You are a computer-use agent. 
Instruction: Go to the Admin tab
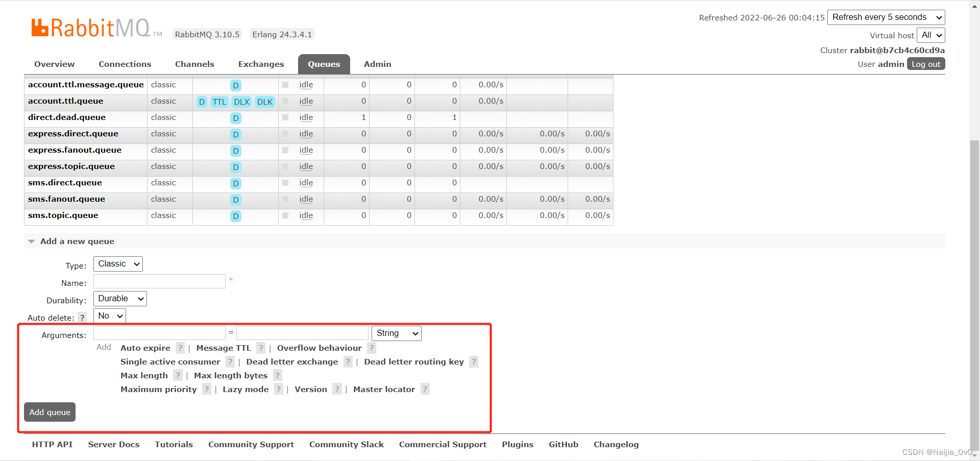point(378,64)
